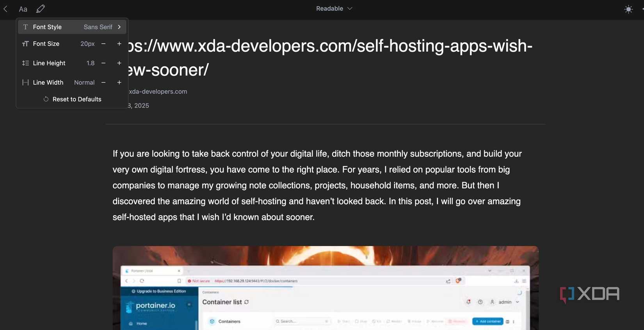
Task: Widen the Line Width setting
Action: (x=119, y=82)
